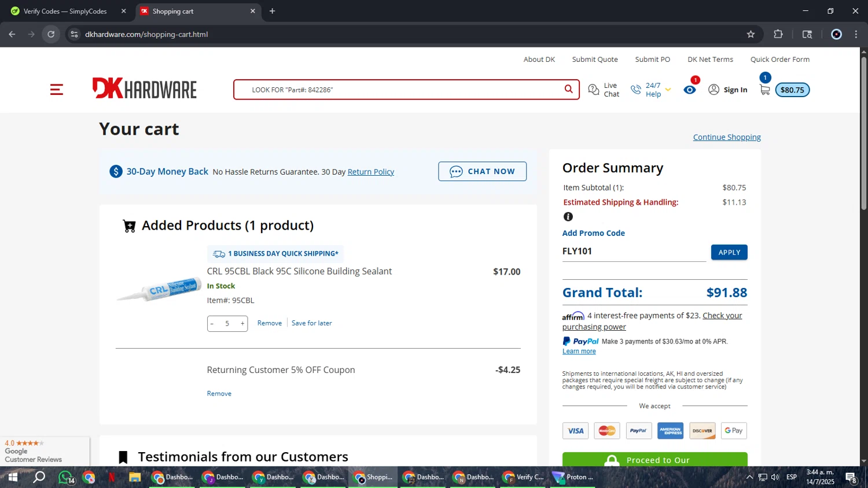Open Submit PO menu item
The width and height of the screenshot is (868, 488).
pos(653,60)
